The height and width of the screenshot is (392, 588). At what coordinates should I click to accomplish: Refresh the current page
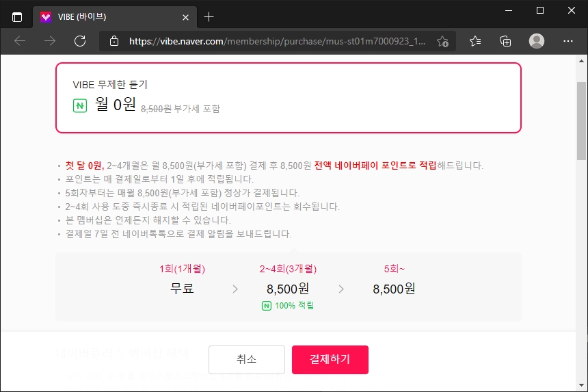[x=80, y=41]
